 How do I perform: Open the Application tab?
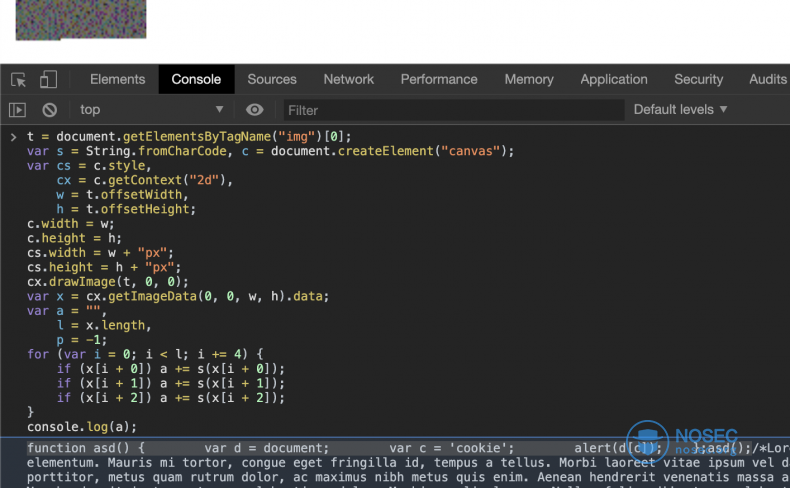pos(614,79)
